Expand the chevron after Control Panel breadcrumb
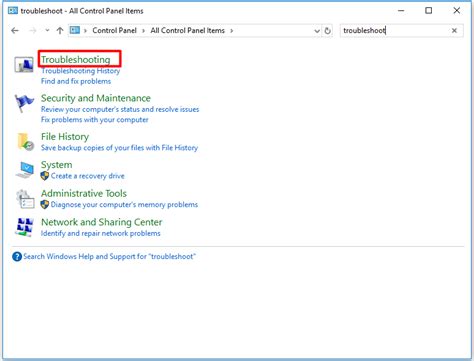The width and height of the screenshot is (474, 361). click(x=143, y=31)
